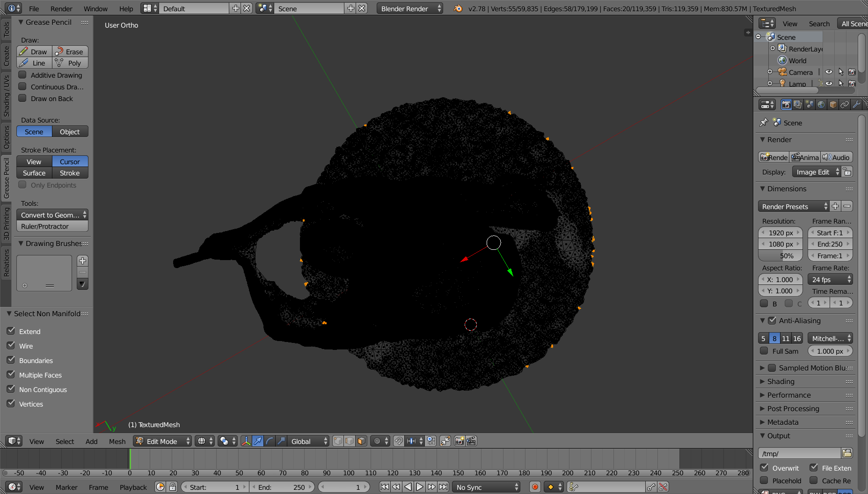Click the /tmp/ output path field
This screenshot has width=868, height=494.
click(799, 453)
